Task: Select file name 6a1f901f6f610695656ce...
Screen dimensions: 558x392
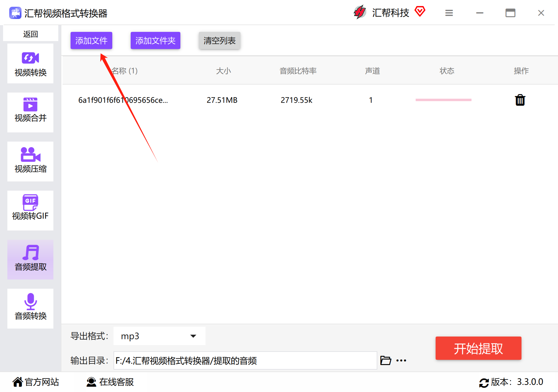Action: [x=123, y=100]
